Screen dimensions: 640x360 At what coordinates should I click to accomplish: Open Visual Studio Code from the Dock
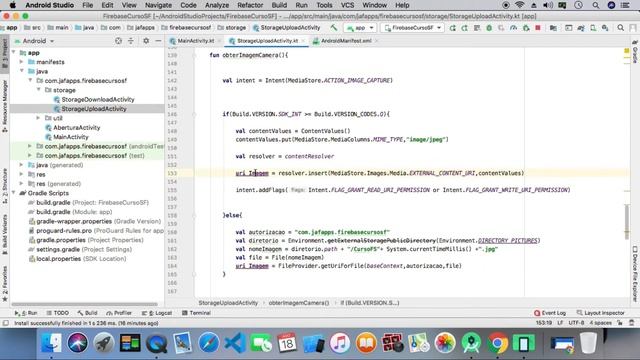(235, 342)
